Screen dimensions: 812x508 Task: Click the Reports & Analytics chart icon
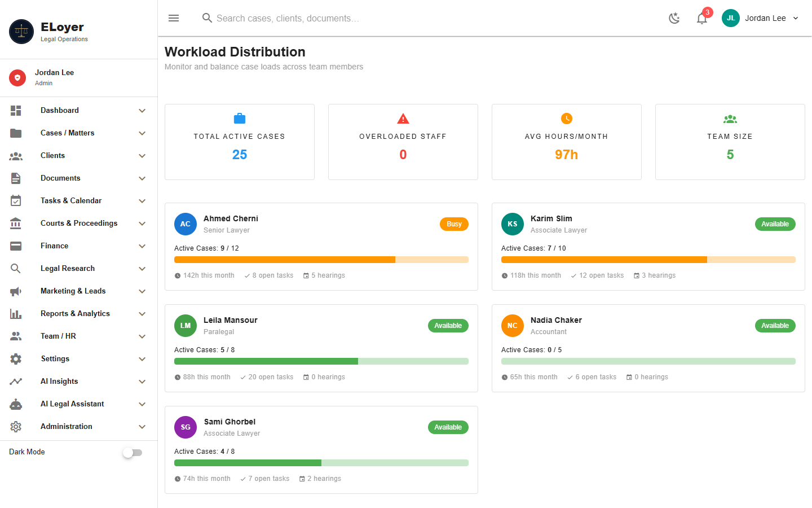[16, 314]
